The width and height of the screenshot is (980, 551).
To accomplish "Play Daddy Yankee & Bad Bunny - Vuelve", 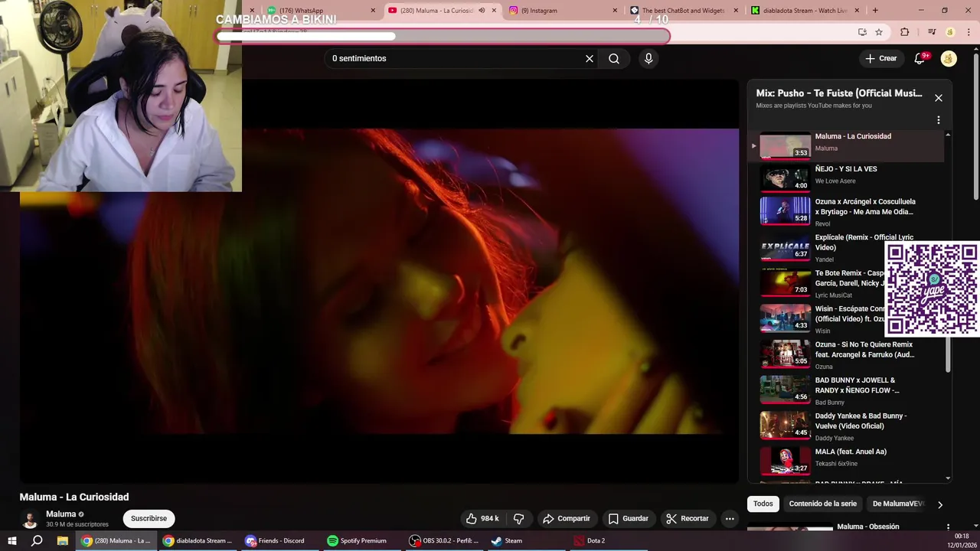I will [x=846, y=426].
